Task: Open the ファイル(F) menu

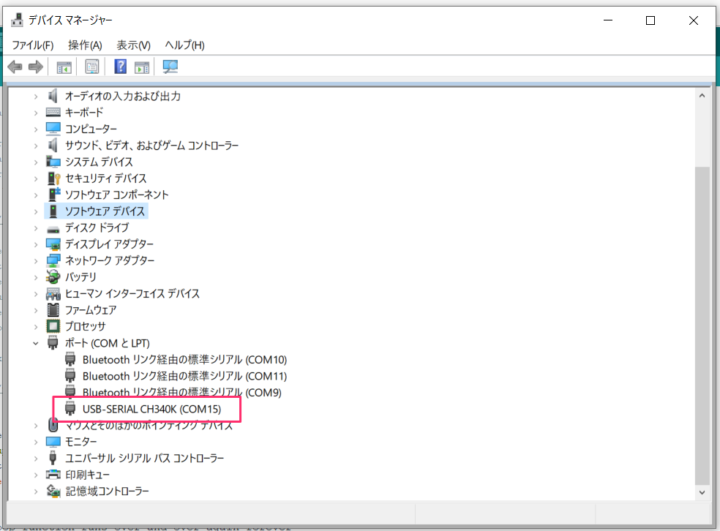Action: (x=32, y=45)
